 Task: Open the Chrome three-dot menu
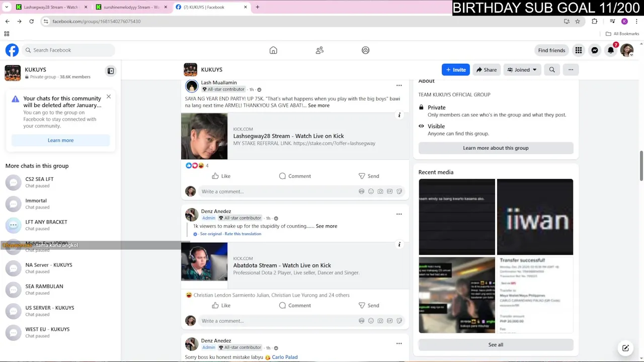pos(637,21)
